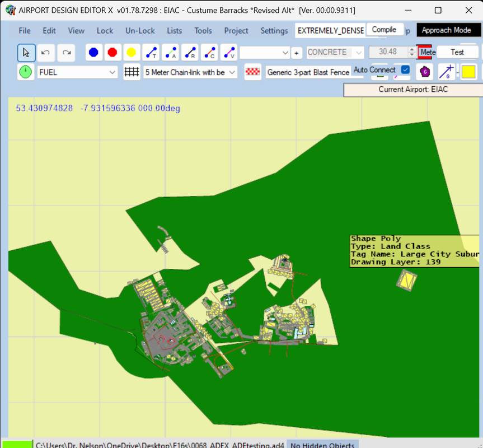Increase the 30.48 width value with up arrow
Viewport: 483px width, 448px height.
point(412,49)
